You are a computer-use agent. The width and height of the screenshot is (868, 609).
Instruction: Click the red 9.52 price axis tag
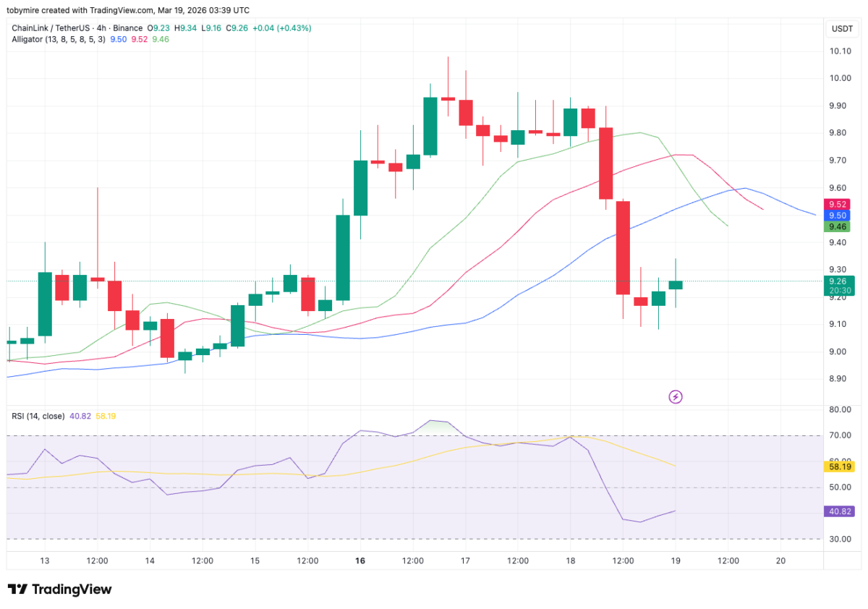coord(839,205)
